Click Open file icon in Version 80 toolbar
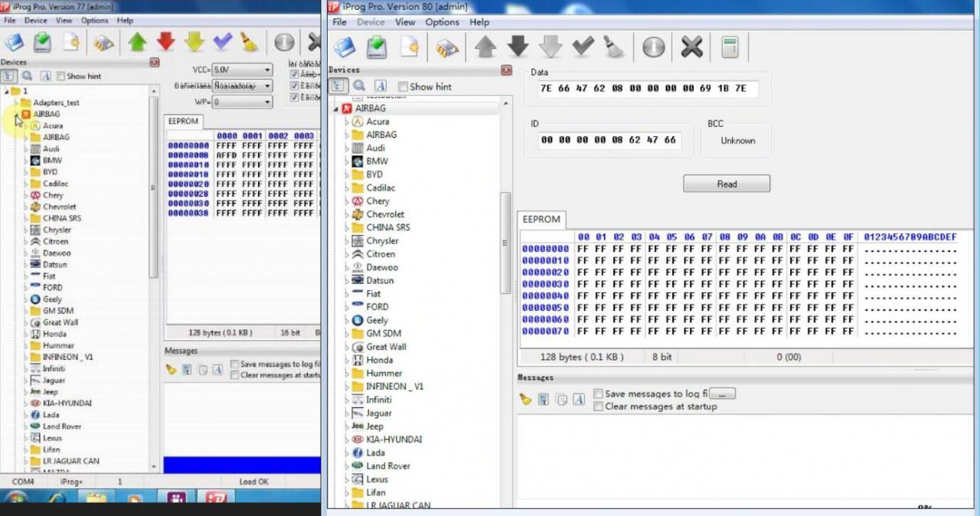Screen dimensions: 980x516 pos(345,47)
